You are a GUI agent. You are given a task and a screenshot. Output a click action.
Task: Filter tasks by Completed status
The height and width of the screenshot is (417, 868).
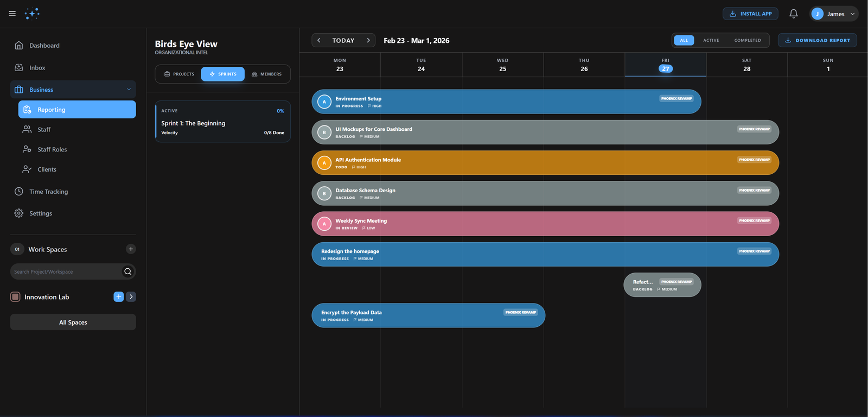pyautogui.click(x=747, y=40)
